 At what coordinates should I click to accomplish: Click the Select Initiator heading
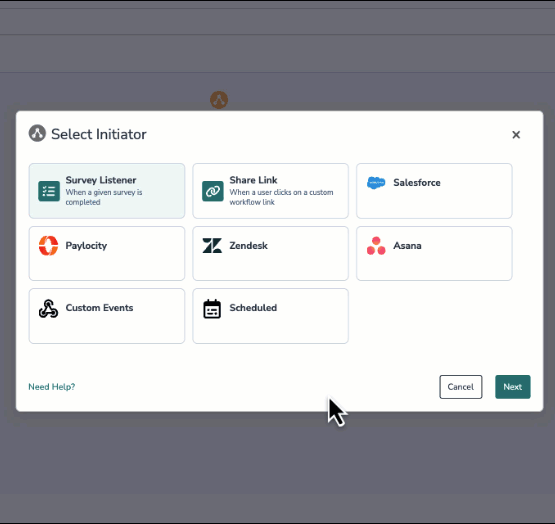click(x=99, y=134)
